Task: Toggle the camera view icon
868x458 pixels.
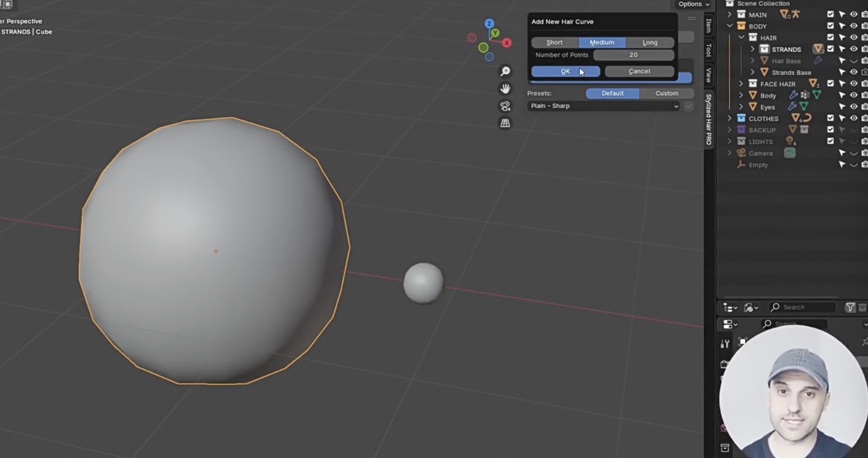Action: [x=505, y=106]
